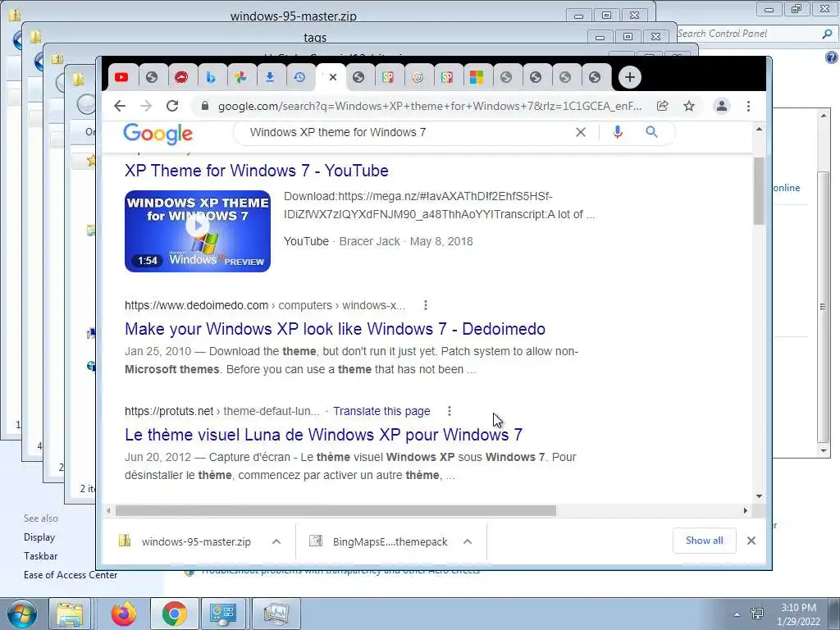840x630 pixels.
Task: Open Control Panel help icon
Action: 832,57
